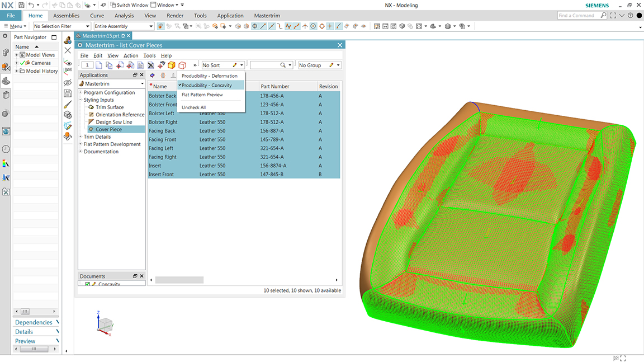Open the No Sort dropdown
This screenshot has height=362, width=644.
point(223,65)
